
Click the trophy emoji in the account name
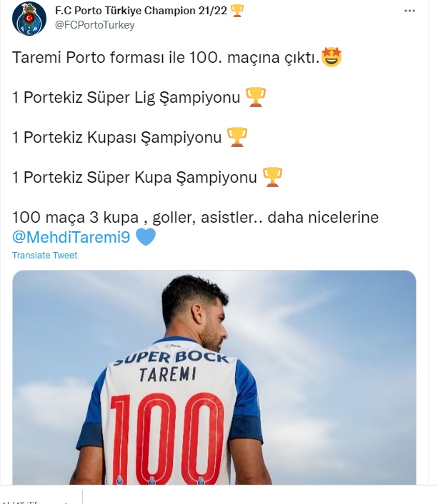coord(237,11)
